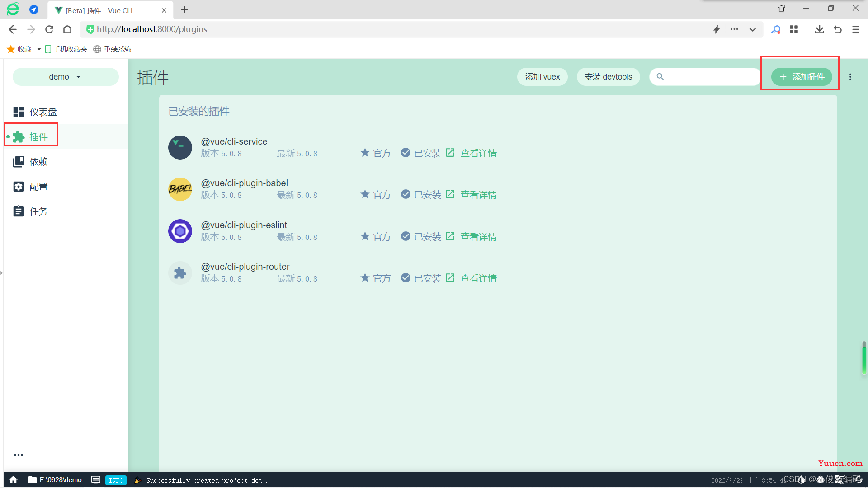Open 查看详情 for @vue/cli-service

pos(471,153)
